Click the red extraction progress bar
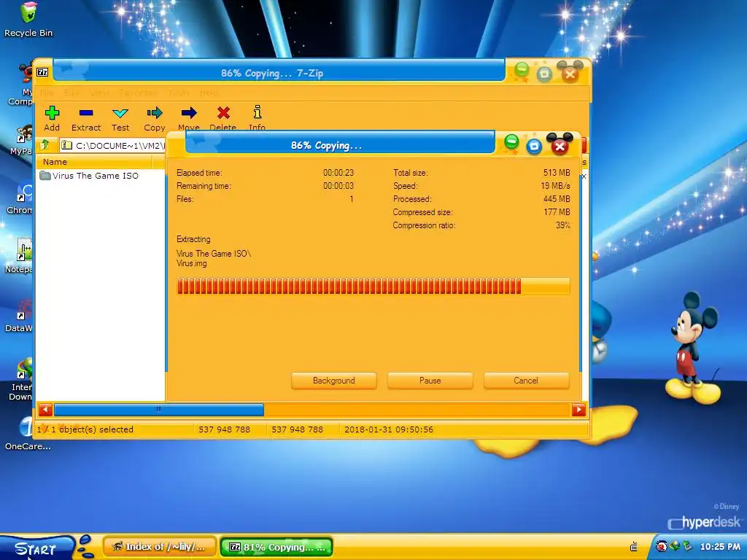The image size is (747, 560). point(373,286)
